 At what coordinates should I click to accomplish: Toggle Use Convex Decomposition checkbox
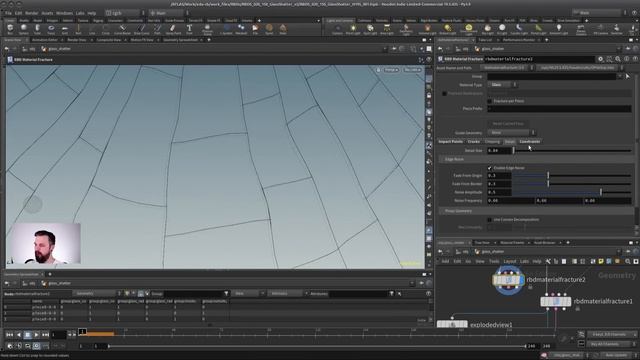point(489,220)
